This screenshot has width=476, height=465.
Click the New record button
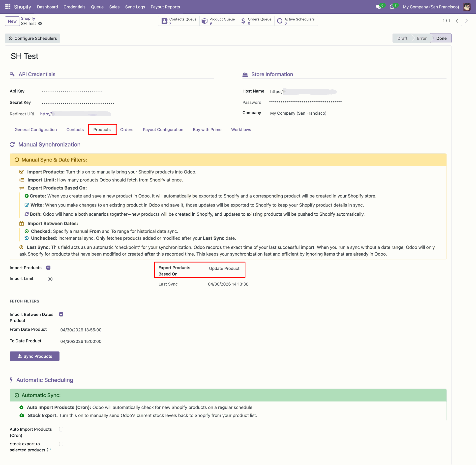12,21
